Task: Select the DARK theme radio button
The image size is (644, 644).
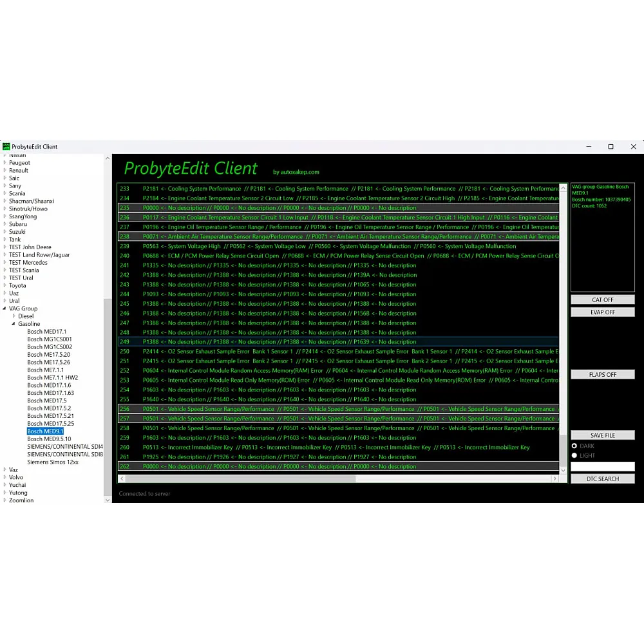Action: coord(574,446)
